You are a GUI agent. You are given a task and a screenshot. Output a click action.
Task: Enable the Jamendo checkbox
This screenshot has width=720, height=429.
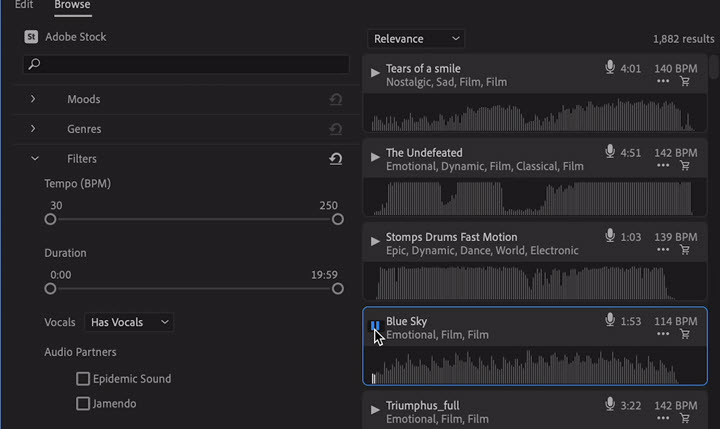(x=84, y=404)
